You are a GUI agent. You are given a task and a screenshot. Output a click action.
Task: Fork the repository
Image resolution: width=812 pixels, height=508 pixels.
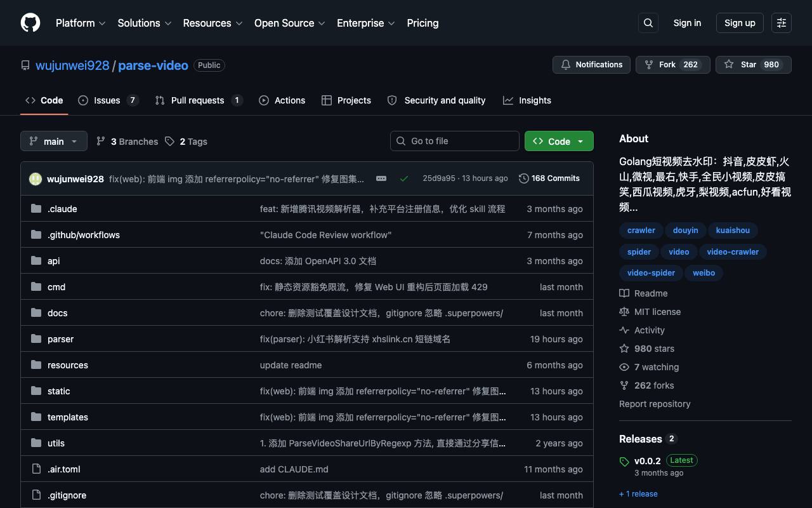pos(672,65)
